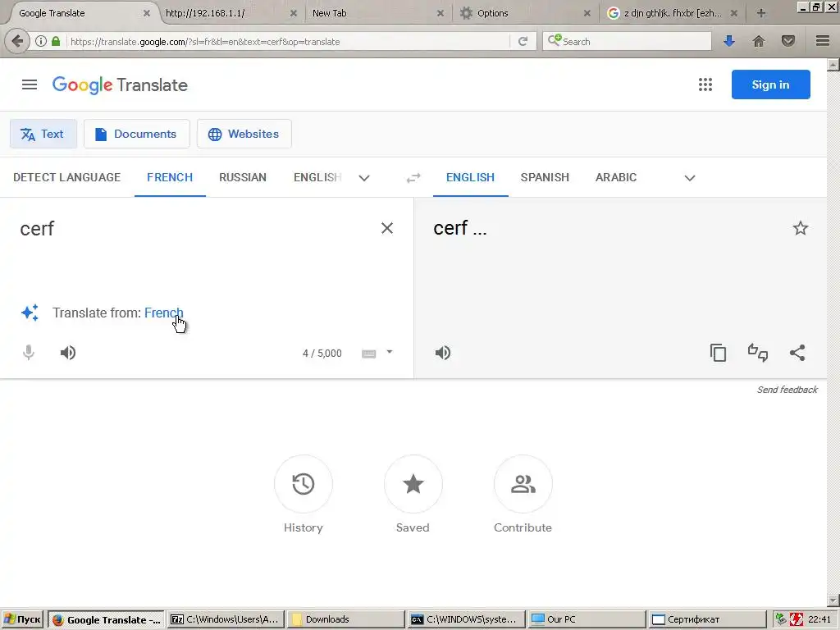
Task: Swap source and target languages
Action: (413, 178)
